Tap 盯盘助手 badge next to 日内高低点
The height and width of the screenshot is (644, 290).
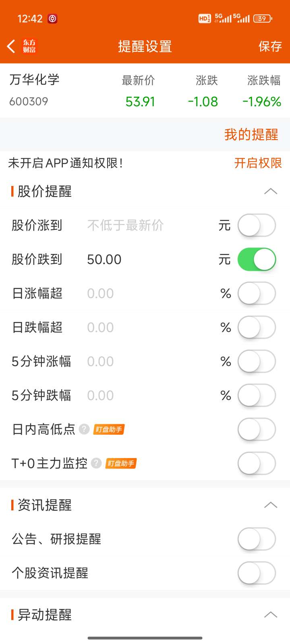tap(109, 429)
